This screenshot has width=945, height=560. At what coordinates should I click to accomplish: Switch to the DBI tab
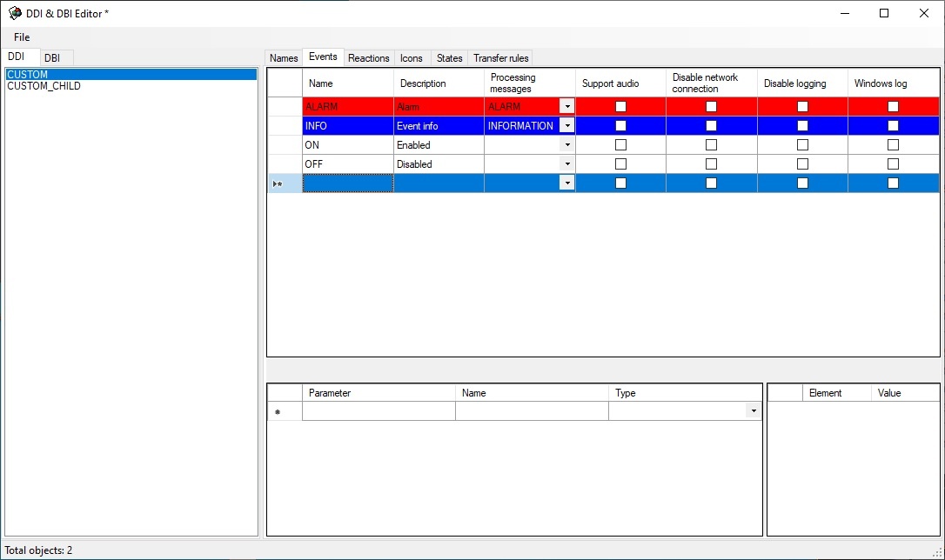click(52, 57)
